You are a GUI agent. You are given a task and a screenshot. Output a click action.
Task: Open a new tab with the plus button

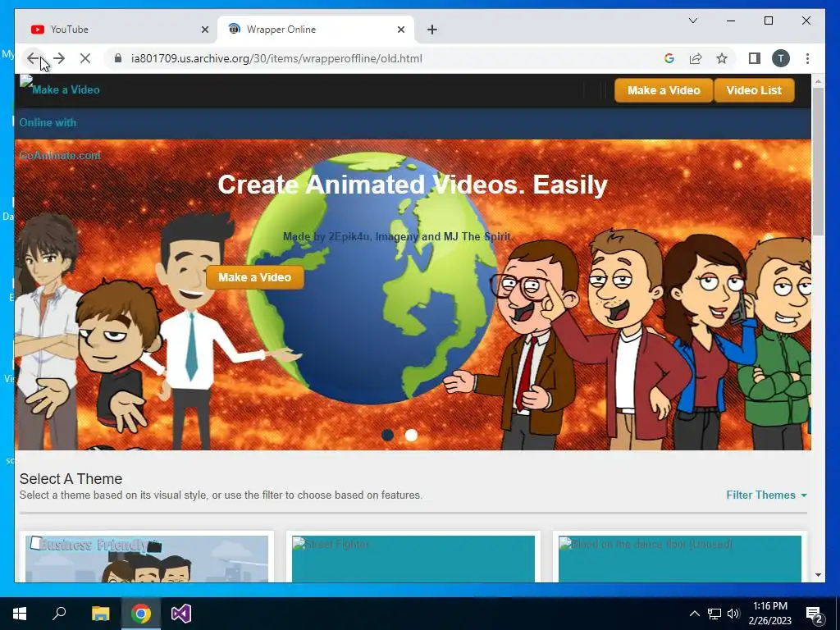tap(432, 30)
